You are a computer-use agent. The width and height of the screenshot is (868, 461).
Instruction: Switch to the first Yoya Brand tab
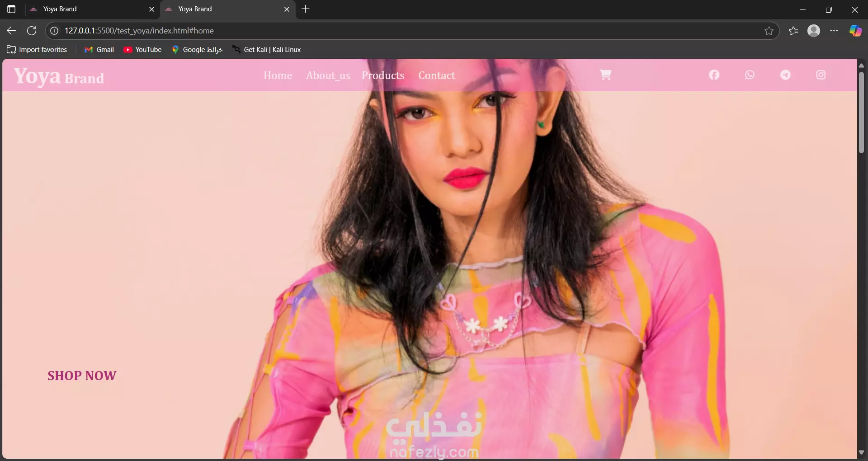coord(92,9)
